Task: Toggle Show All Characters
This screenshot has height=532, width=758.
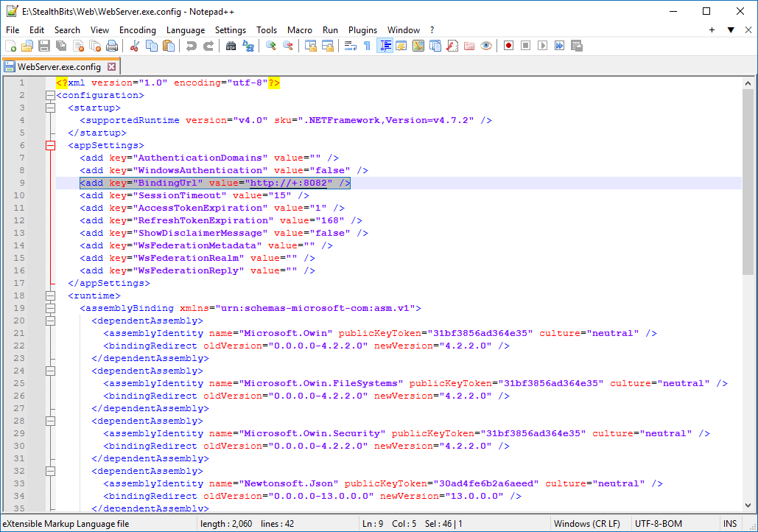Action: tap(367, 45)
